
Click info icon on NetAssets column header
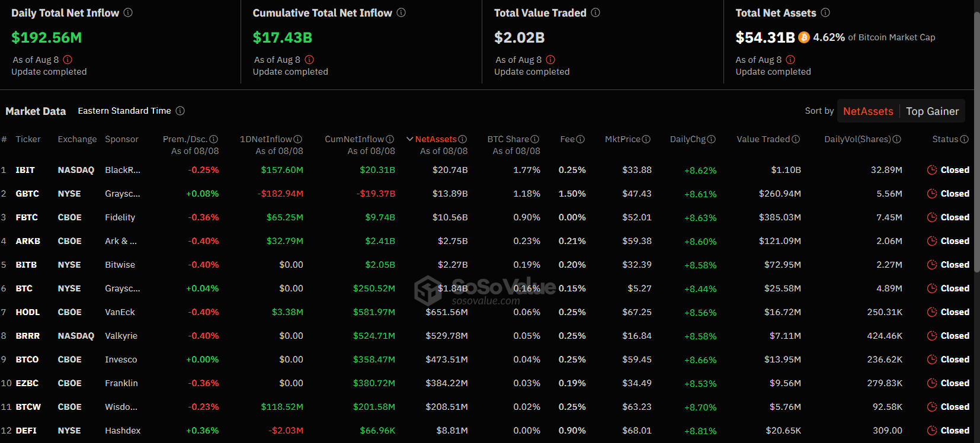463,139
